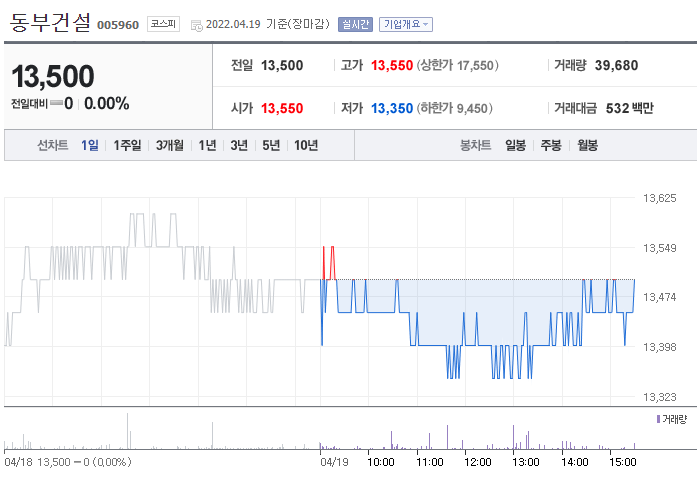Click the 13,625 y-axis label

click(x=659, y=198)
